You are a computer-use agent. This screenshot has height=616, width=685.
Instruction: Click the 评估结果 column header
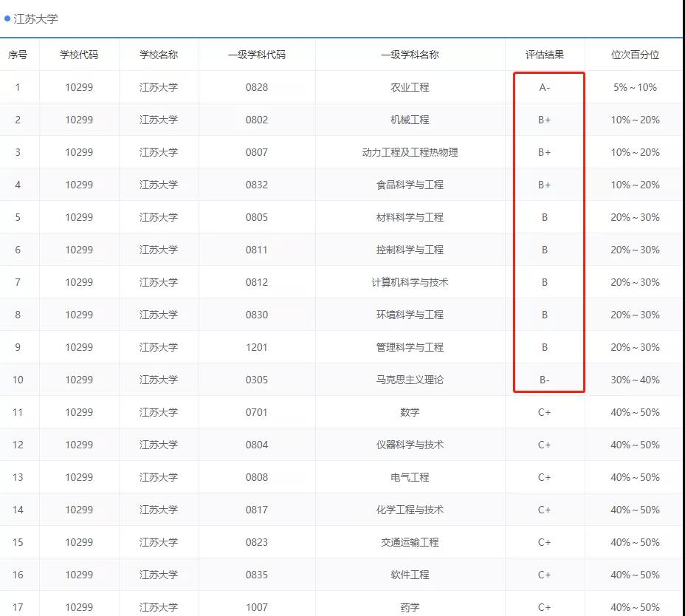pos(545,54)
